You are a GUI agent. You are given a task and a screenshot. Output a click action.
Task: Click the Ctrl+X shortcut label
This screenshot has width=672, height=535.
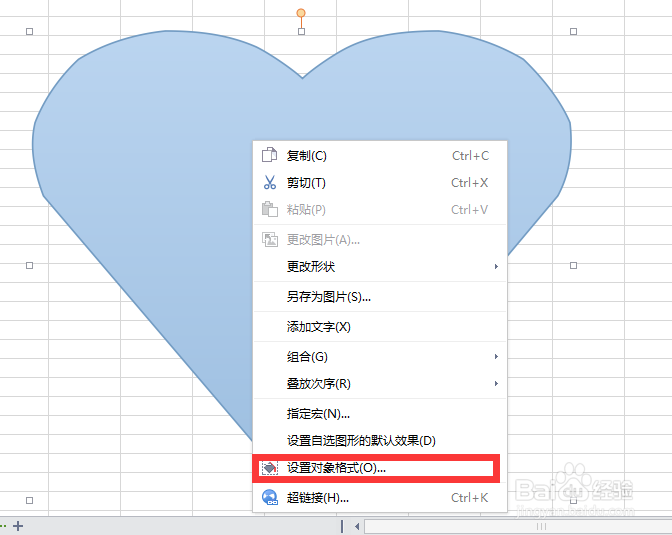[x=469, y=183]
